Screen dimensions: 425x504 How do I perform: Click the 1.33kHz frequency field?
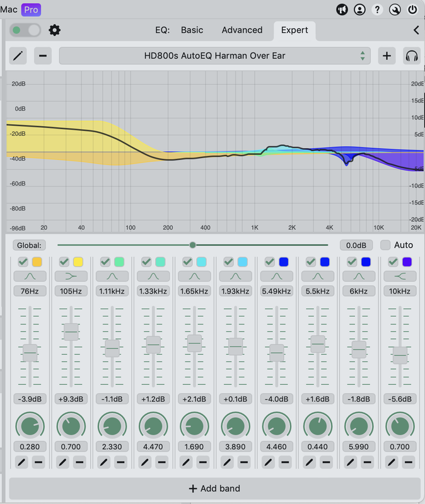coord(153,291)
